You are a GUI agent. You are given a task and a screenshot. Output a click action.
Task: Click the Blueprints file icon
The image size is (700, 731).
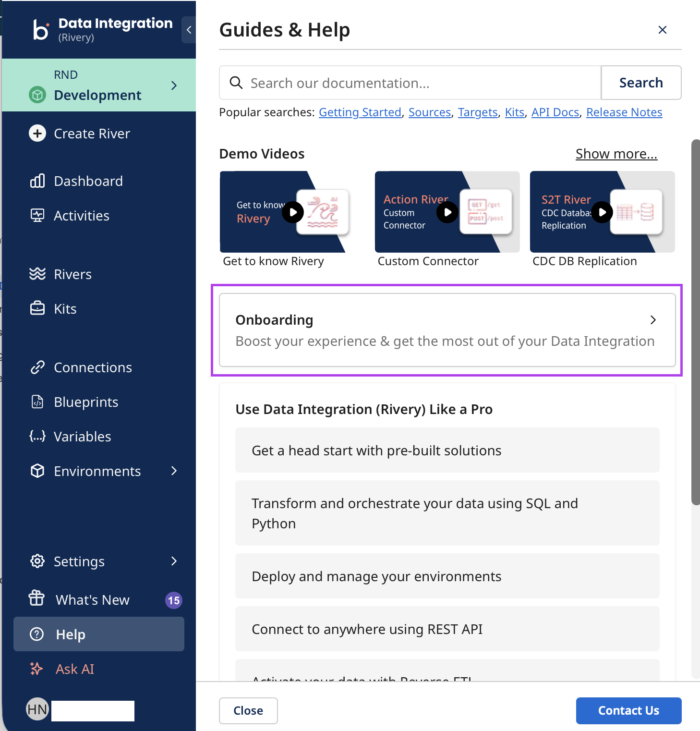pyautogui.click(x=37, y=402)
